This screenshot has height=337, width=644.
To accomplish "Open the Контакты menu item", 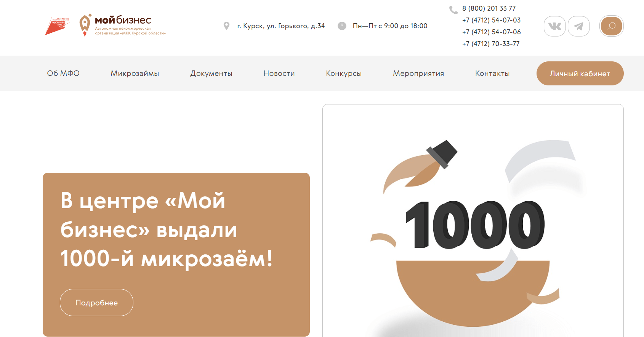I will [x=492, y=73].
